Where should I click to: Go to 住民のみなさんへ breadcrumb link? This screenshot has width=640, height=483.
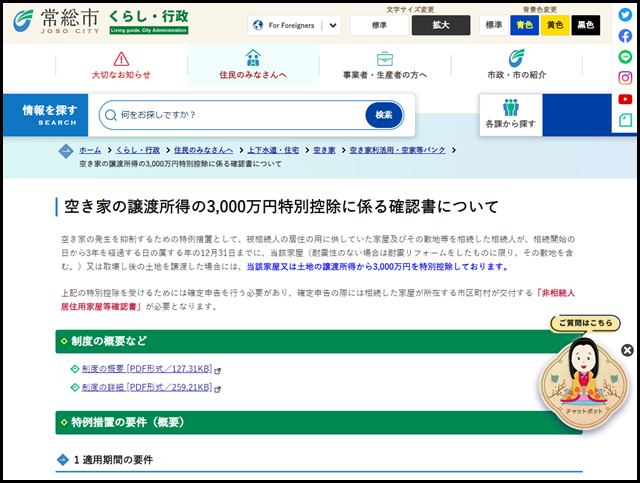[204, 150]
